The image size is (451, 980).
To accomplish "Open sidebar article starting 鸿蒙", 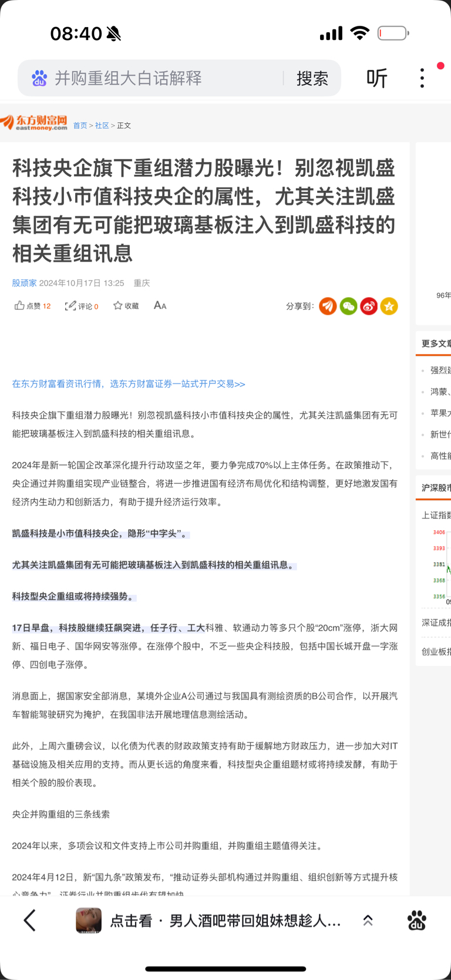I will [x=440, y=392].
